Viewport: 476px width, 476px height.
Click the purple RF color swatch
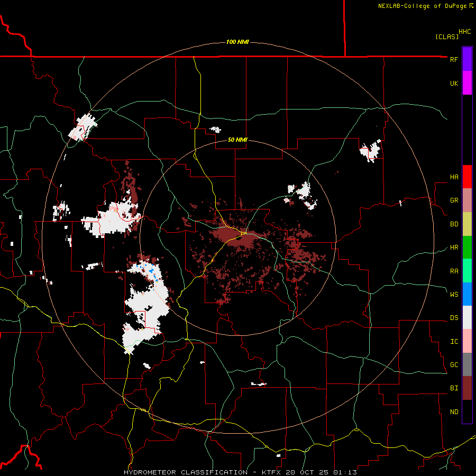pos(467,59)
